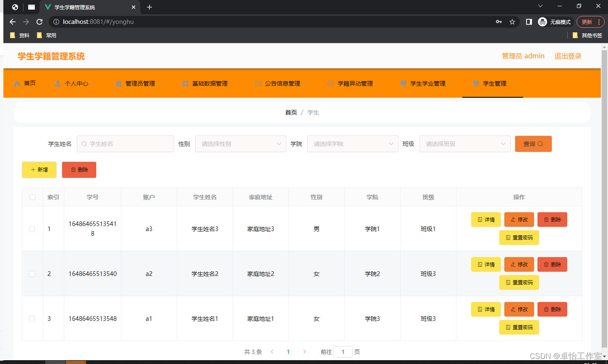Bookmark this page with star icon

(512, 22)
